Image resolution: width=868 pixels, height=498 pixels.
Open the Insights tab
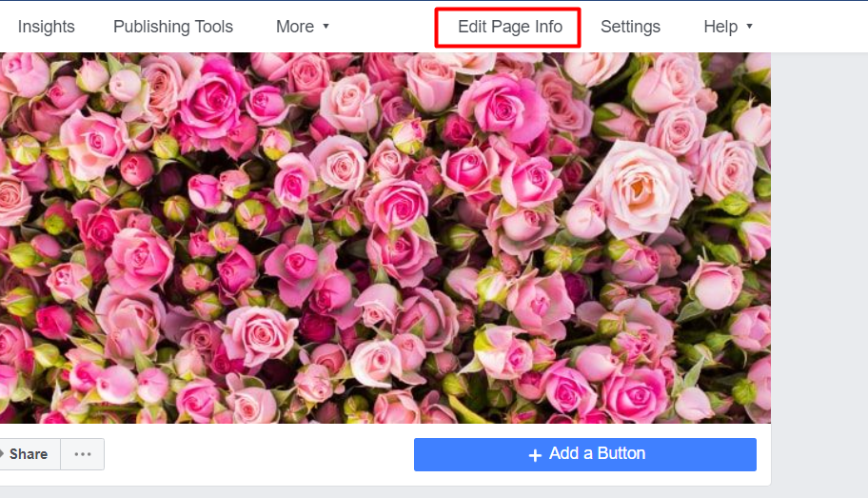pyautogui.click(x=46, y=27)
